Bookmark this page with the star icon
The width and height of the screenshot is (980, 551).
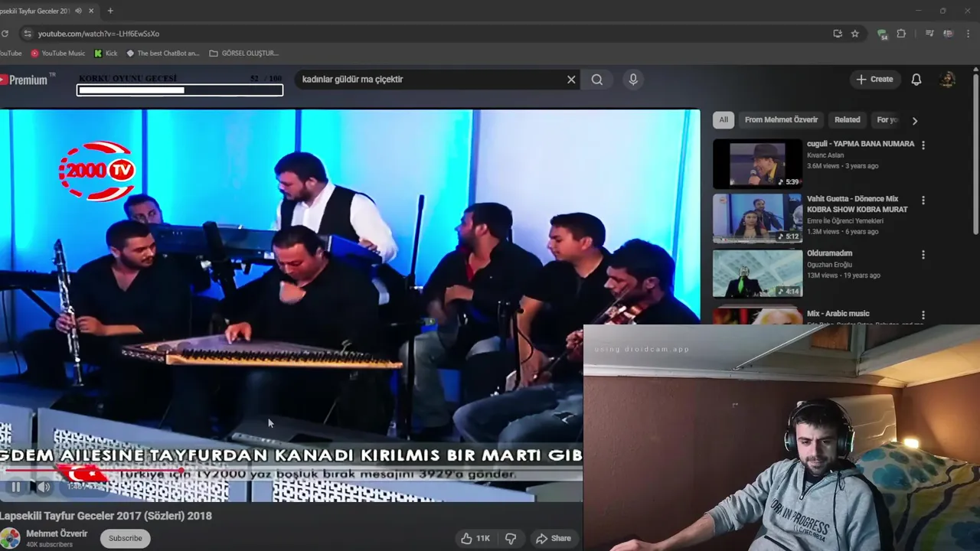coord(855,34)
